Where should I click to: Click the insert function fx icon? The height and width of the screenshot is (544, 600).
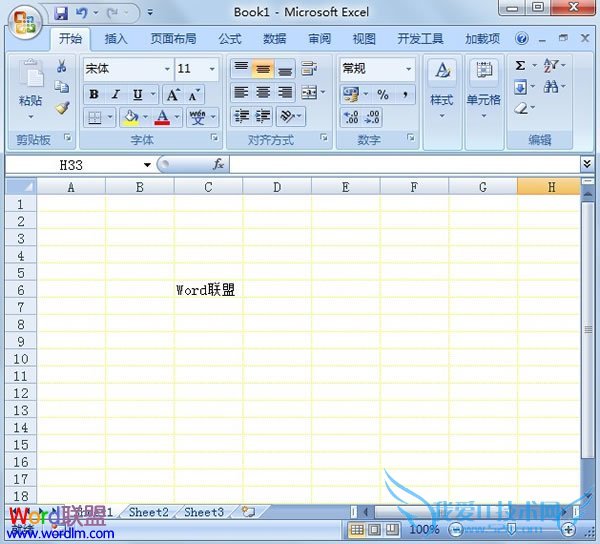point(218,164)
